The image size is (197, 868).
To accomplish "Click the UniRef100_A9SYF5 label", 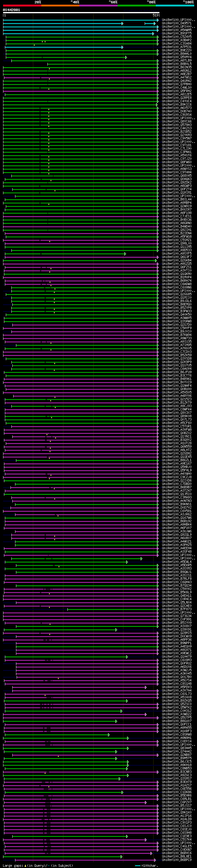I will [177, 253].
